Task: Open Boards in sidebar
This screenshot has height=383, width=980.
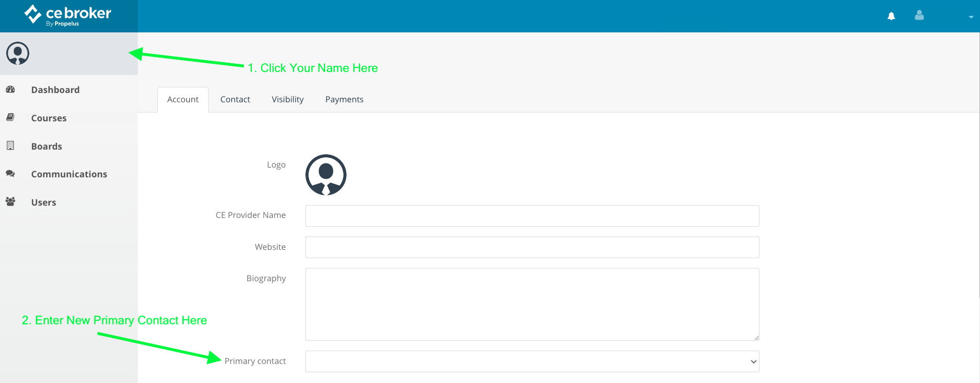Action: click(x=46, y=147)
